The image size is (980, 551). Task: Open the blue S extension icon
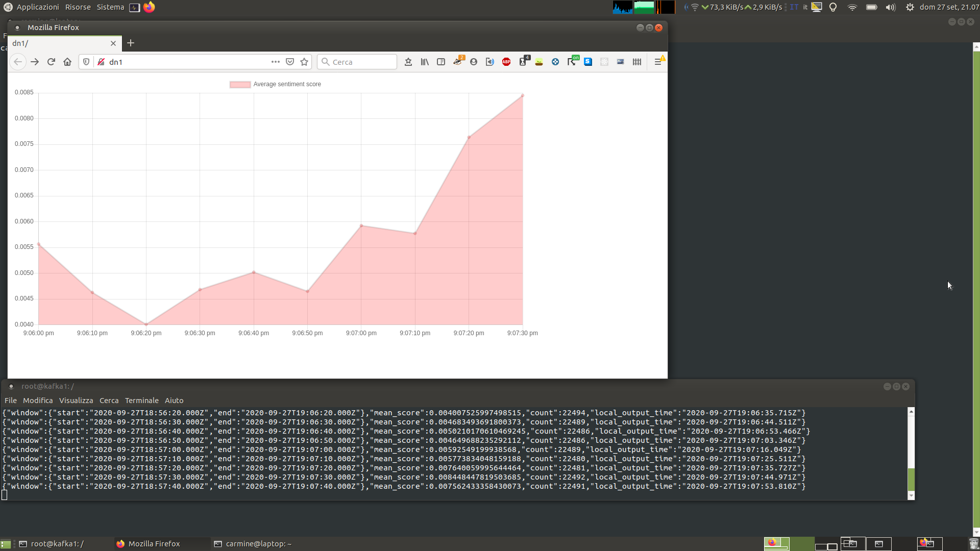pyautogui.click(x=588, y=62)
